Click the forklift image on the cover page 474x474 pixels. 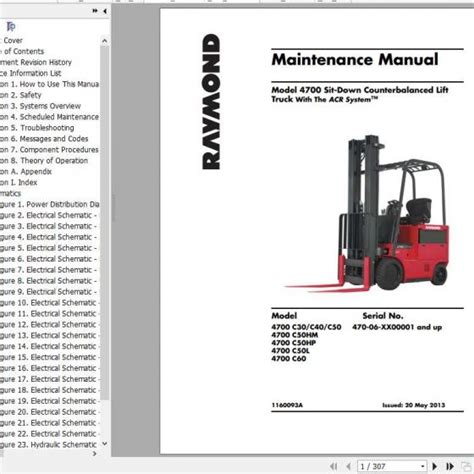(366, 213)
